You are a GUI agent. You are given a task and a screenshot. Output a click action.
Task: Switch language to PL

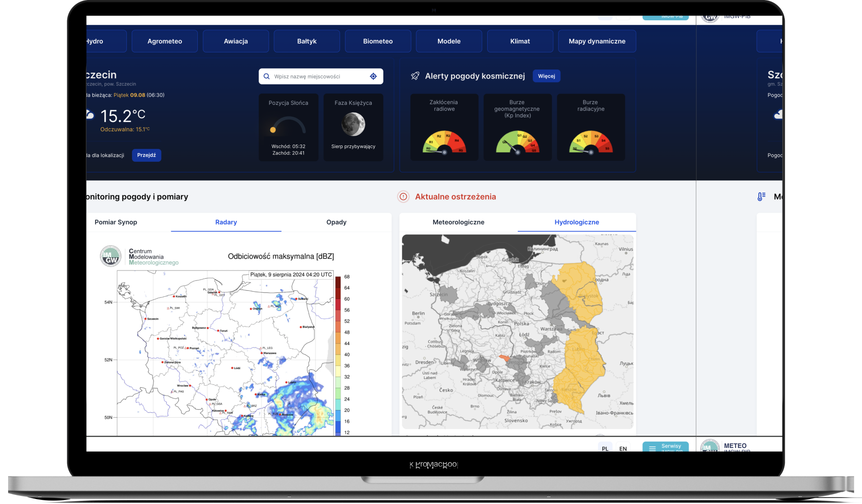(605, 448)
